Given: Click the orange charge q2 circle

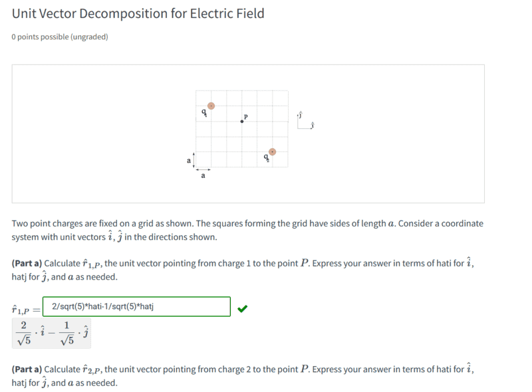Looking at the screenshot, I should point(272,151).
